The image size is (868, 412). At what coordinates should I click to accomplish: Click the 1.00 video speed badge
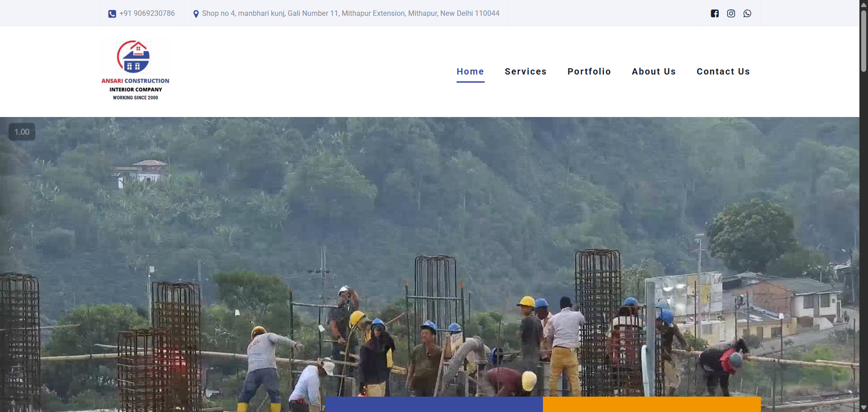[x=22, y=132]
